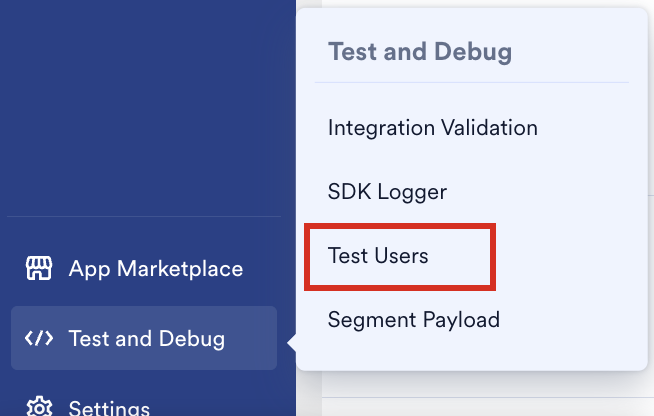
Task: Select Test Users in the flyout menu
Action: (x=378, y=255)
